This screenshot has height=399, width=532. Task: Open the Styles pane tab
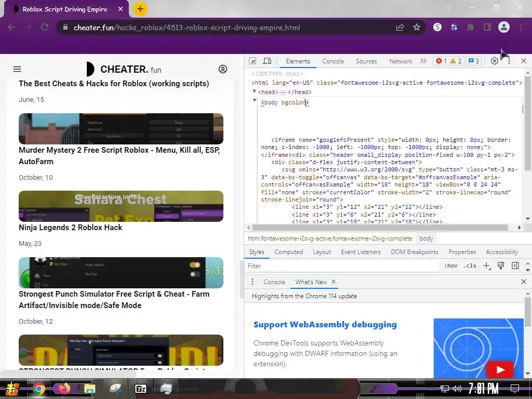(x=257, y=252)
